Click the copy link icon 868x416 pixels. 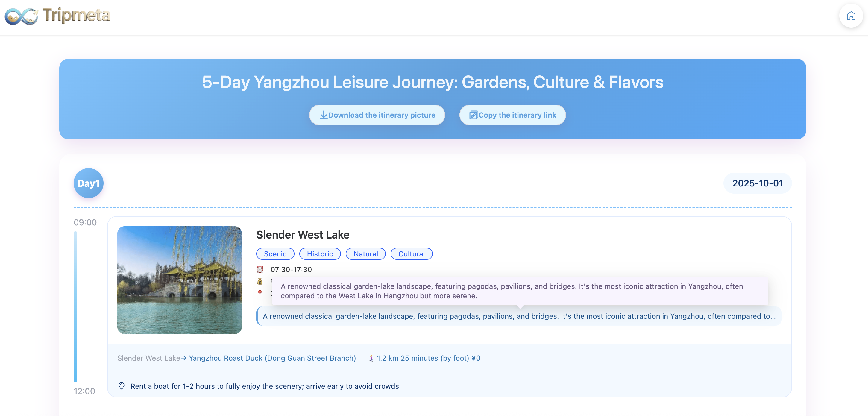pos(473,115)
